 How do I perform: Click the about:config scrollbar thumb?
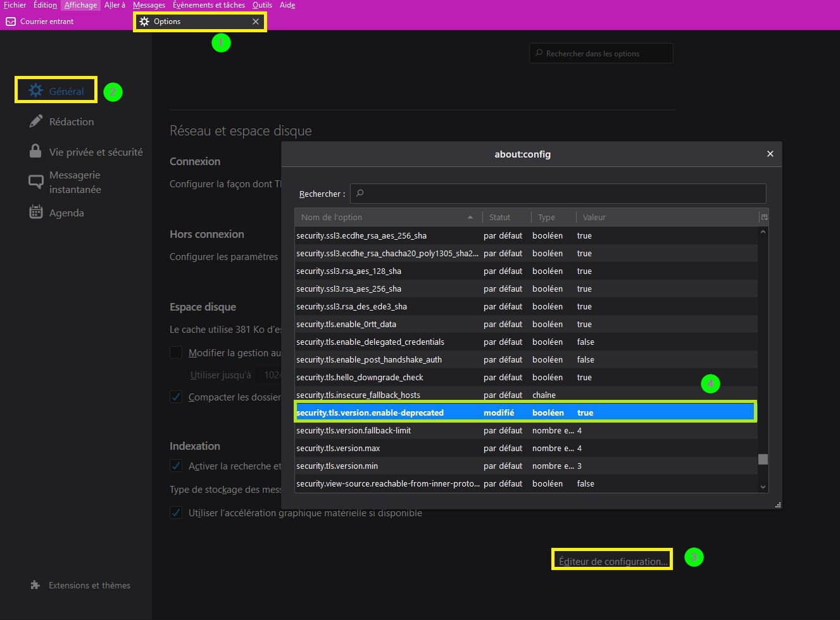(x=763, y=459)
